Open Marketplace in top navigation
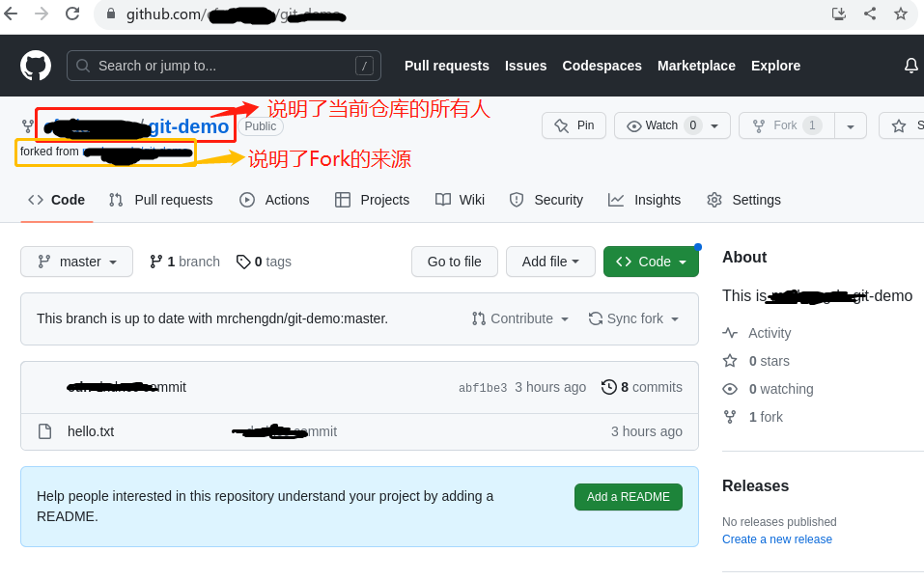Screen dimensions: 924x580 click(x=696, y=66)
